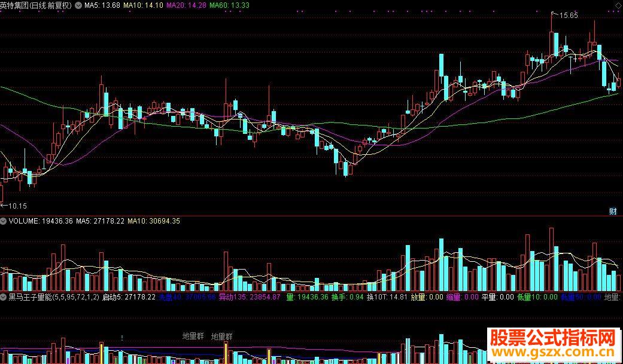Click the second 地量群 marker label
The width and height of the screenshot is (623, 364).
221,337
